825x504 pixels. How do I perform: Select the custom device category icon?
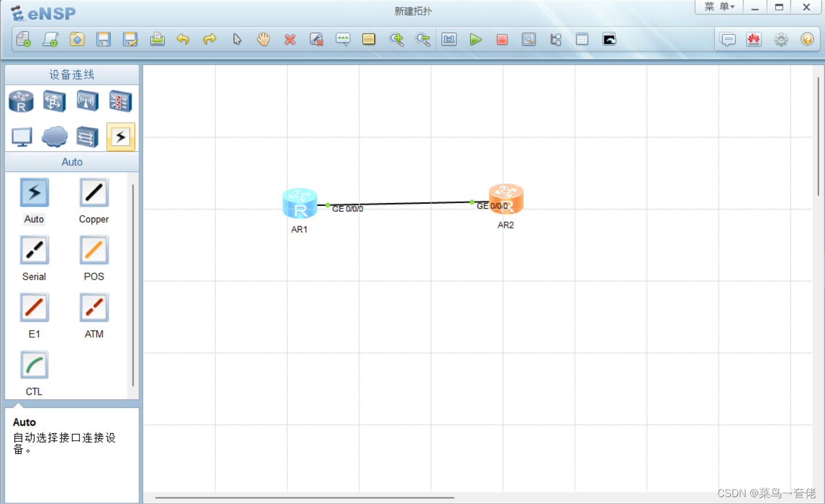[87, 137]
